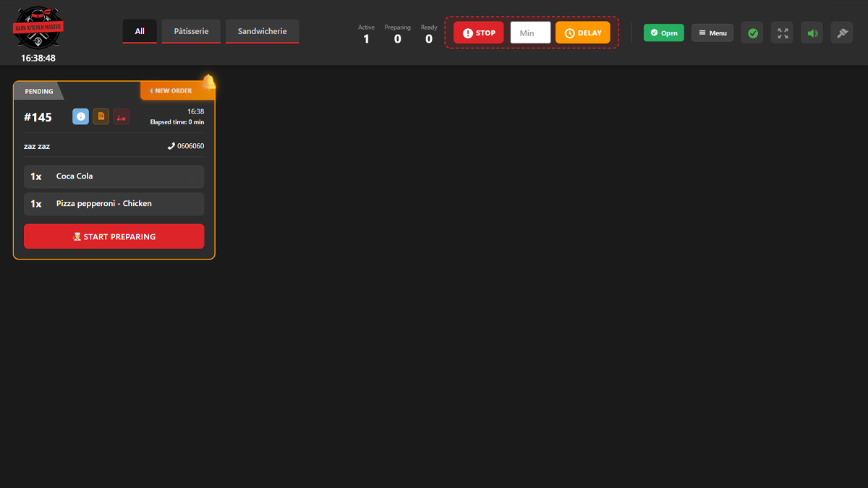Enter fullscreen using the expand arrows icon
This screenshot has height=488, width=868.
pyautogui.click(x=781, y=33)
